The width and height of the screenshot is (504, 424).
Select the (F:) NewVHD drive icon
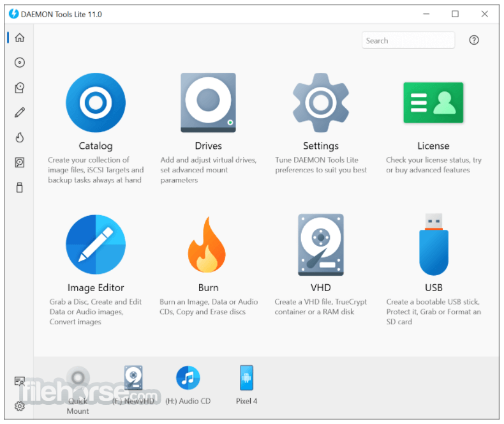point(133,377)
